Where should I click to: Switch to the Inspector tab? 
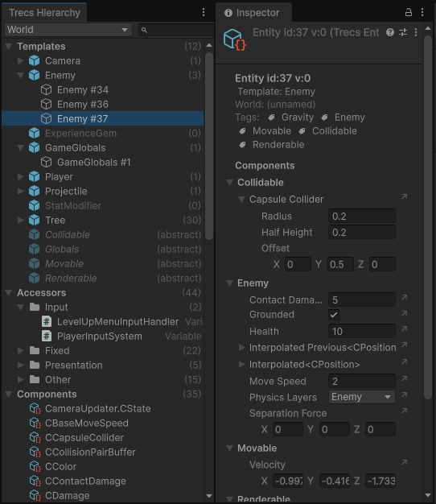253,13
